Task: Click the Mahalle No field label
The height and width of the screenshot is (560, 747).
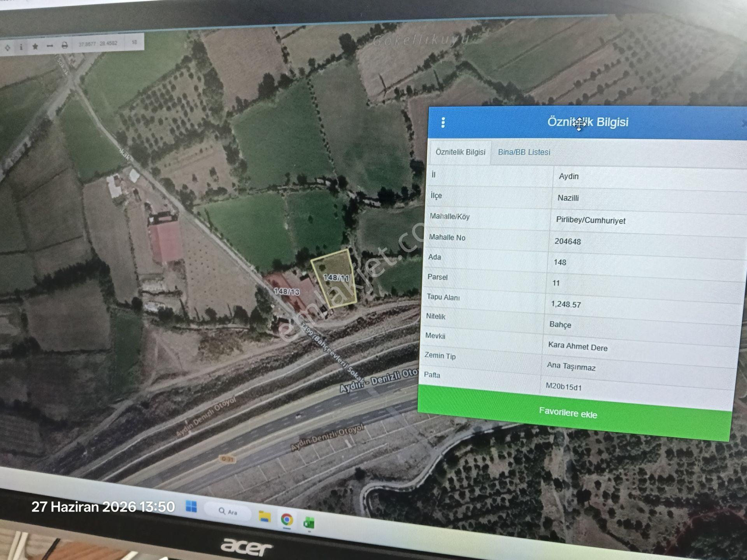Action: pyautogui.click(x=447, y=237)
